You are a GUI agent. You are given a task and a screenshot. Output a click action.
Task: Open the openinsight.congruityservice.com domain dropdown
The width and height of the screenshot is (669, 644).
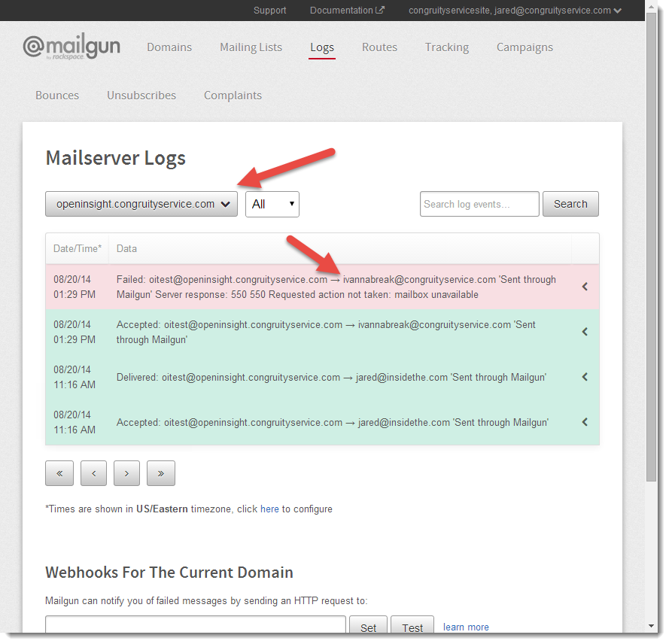tap(141, 204)
